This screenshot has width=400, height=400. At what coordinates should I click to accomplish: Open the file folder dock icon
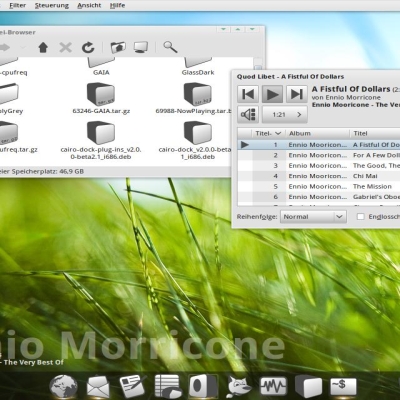[308, 386]
